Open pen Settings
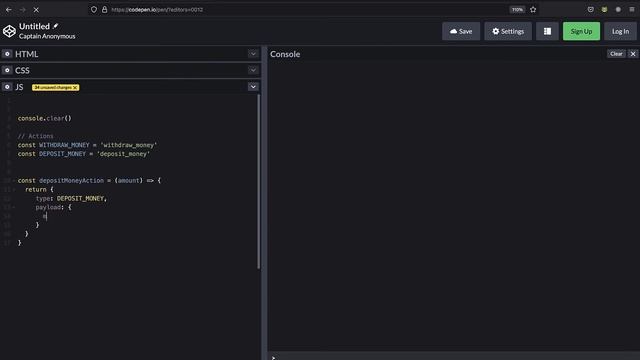Screen dimensions: 640x360 coord(508,31)
